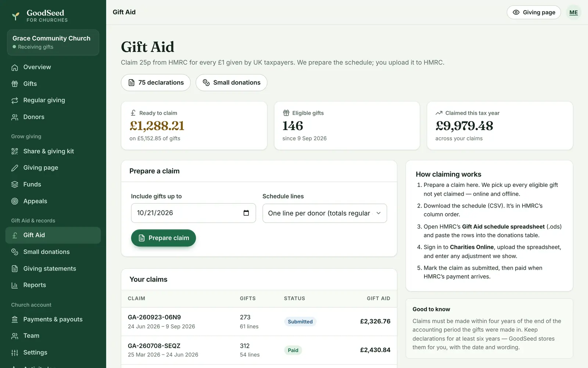Open the Grace Community Church switcher

click(x=53, y=42)
